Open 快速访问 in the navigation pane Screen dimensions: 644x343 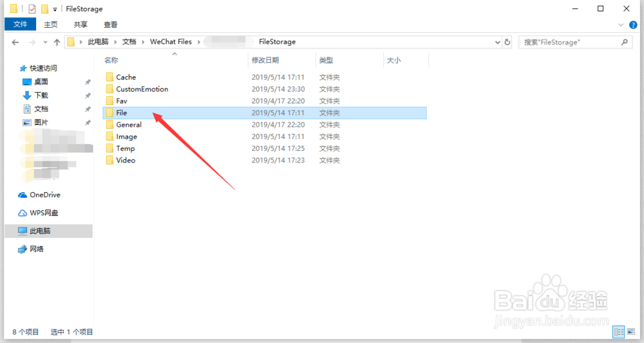(x=39, y=68)
